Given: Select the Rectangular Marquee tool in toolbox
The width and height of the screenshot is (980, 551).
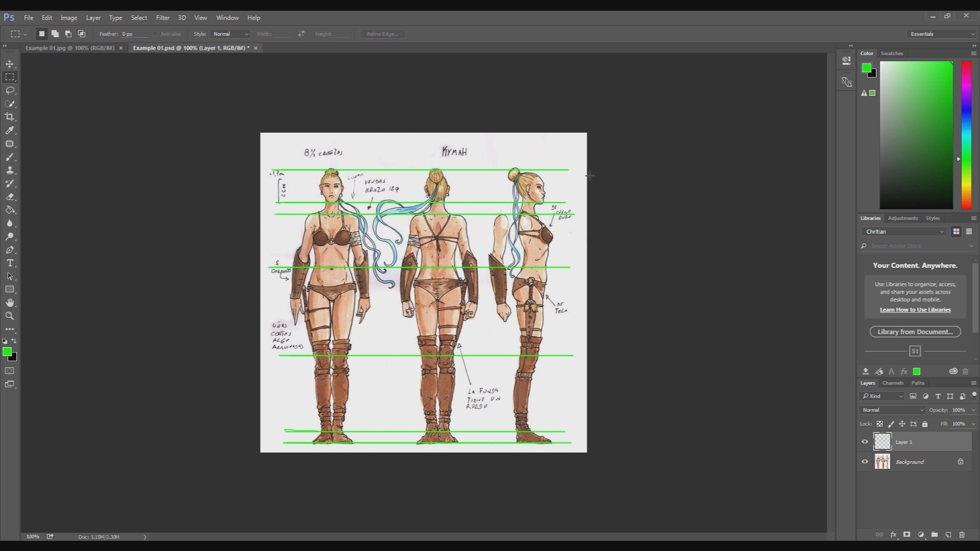Looking at the screenshot, I should coord(10,77).
